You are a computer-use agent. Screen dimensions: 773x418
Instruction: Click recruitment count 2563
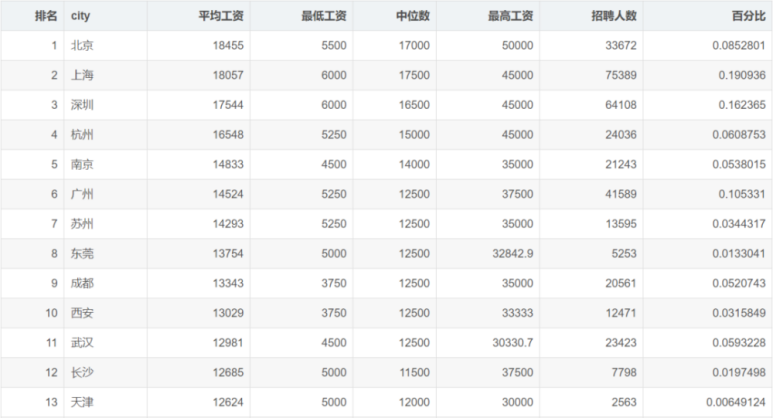click(x=624, y=402)
